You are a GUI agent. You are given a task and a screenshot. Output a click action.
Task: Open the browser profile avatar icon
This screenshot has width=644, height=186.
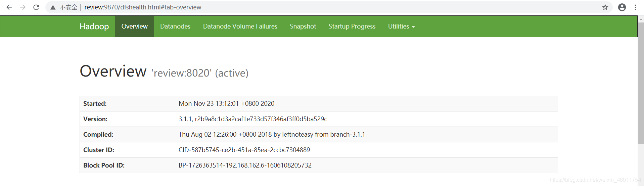point(622,7)
